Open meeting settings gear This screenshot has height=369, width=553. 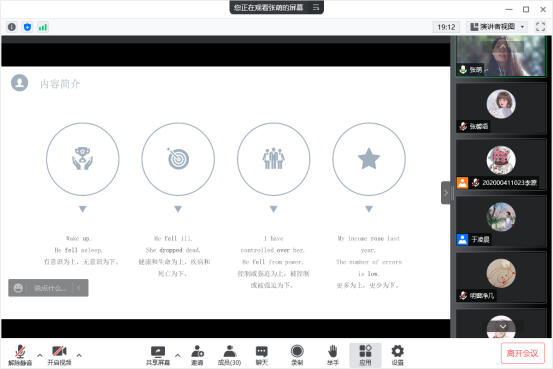point(397,355)
